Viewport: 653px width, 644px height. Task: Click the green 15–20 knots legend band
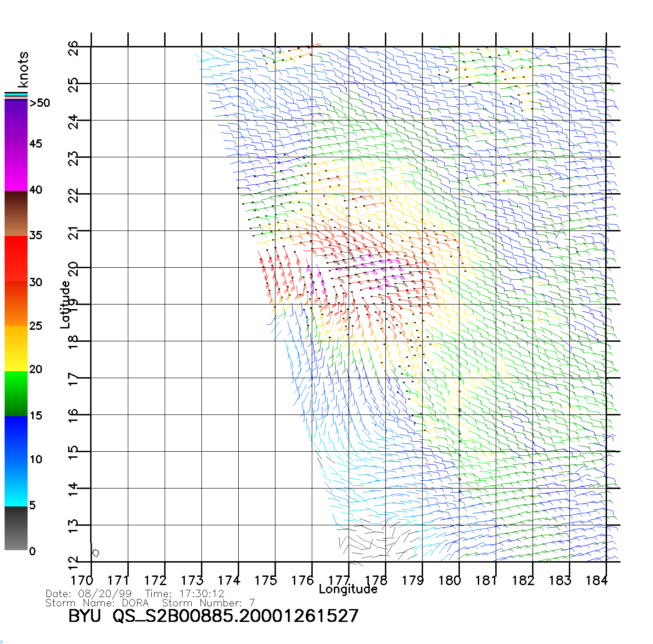tap(16, 393)
